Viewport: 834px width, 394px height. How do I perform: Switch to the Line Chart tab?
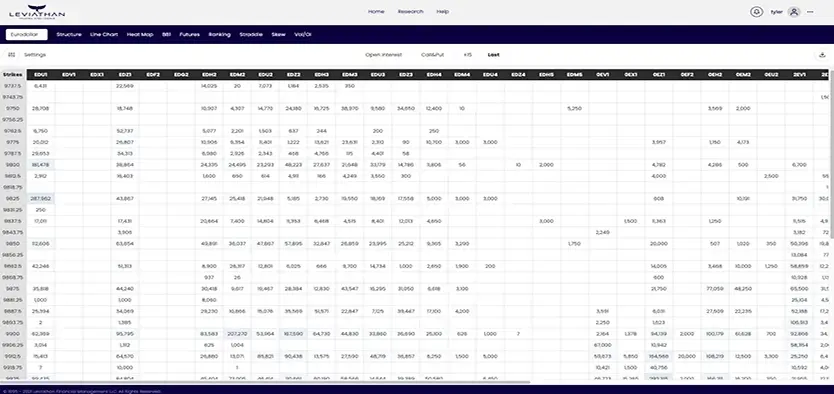[104, 35]
